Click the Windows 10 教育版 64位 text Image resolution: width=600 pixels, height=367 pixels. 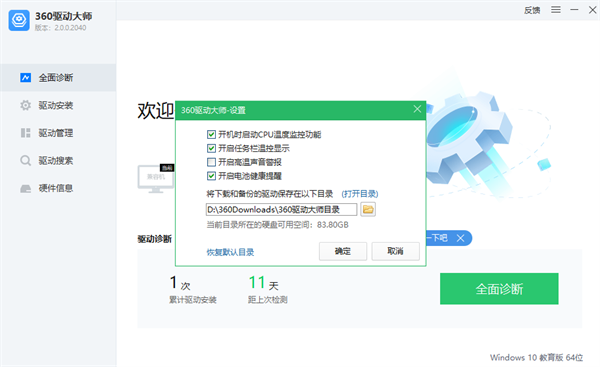click(536, 357)
